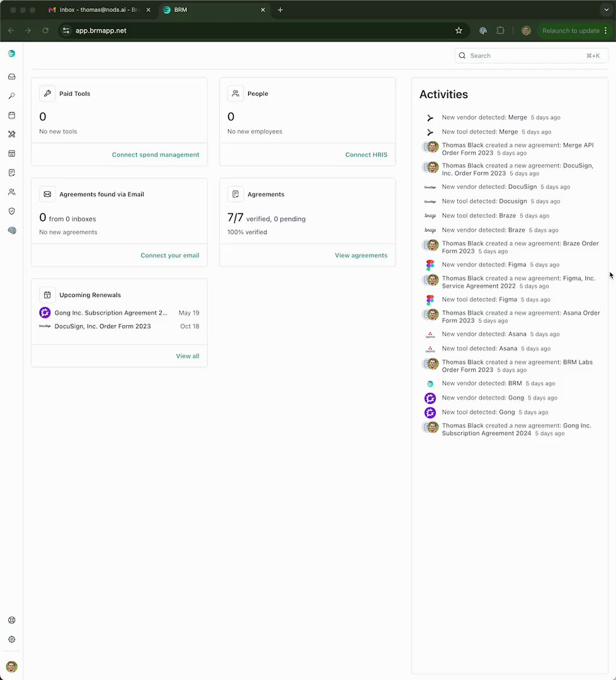Click View agreements link
The height and width of the screenshot is (680, 616).
point(361,256)
